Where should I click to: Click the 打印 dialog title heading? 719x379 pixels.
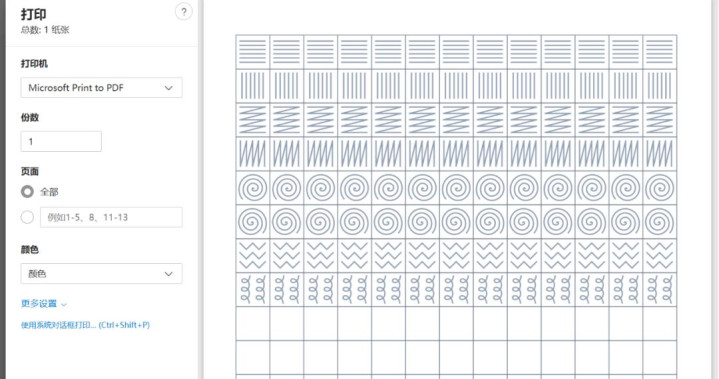(x=33, y=14)
